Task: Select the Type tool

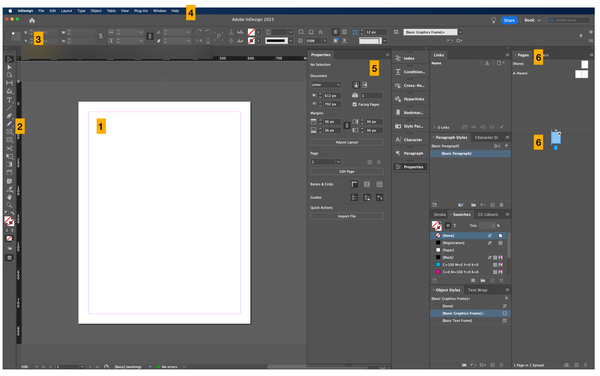Action: click(x=9, y=100)
